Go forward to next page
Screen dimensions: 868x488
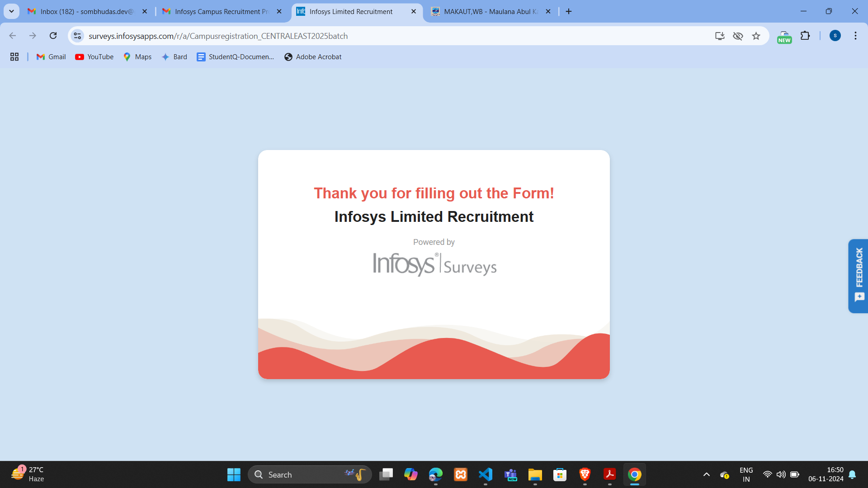tap(33, 36)
